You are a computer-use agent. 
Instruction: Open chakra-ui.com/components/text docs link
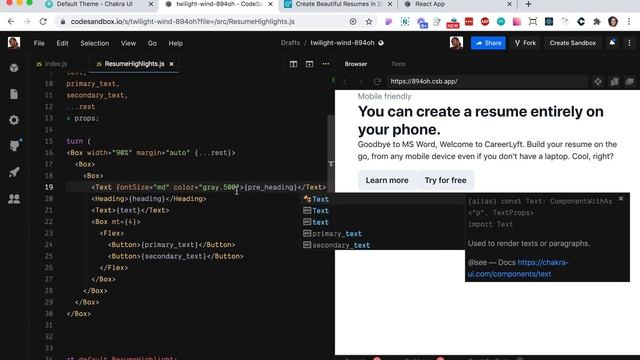tap(518, 268)
